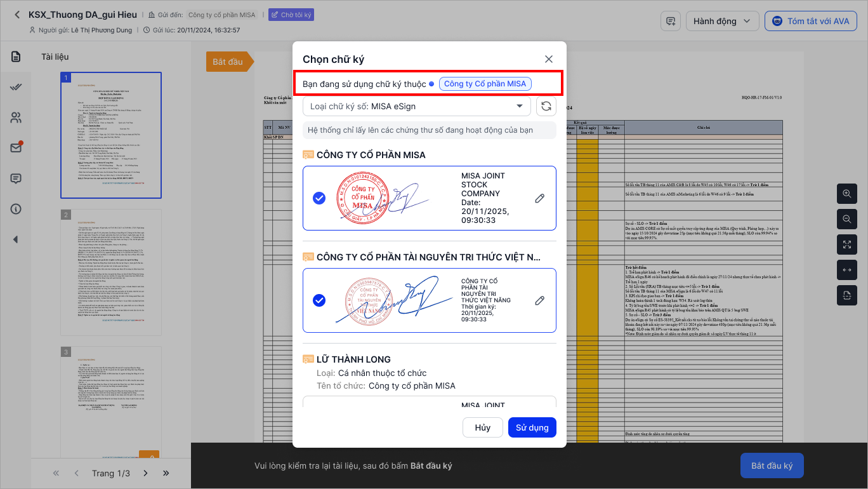Viewport: 868px width, 489px height.
Task: Click the Hủy button
Action: click(x=483, y=427)
